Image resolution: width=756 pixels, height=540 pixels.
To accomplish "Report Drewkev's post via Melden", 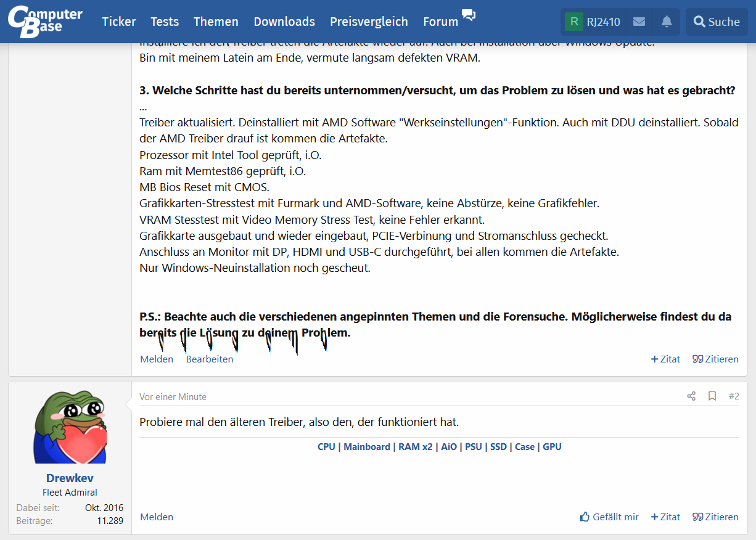I will point(157,517).
